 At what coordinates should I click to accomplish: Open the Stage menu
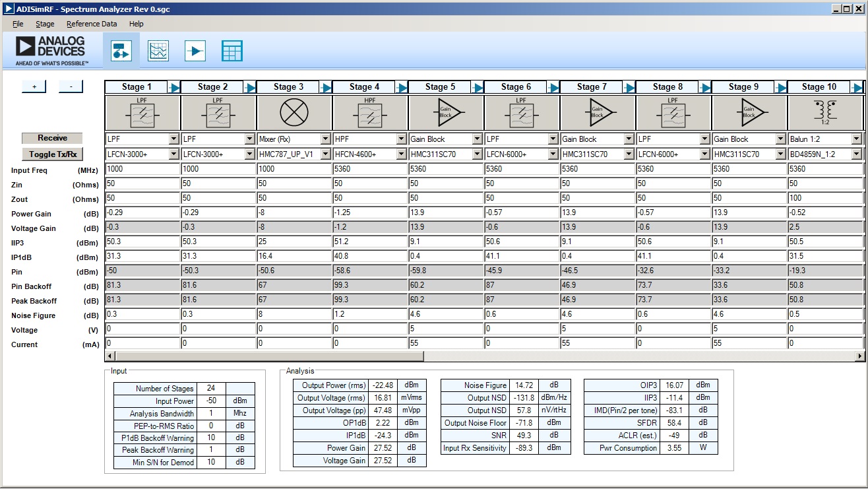(x=45, y=23)
